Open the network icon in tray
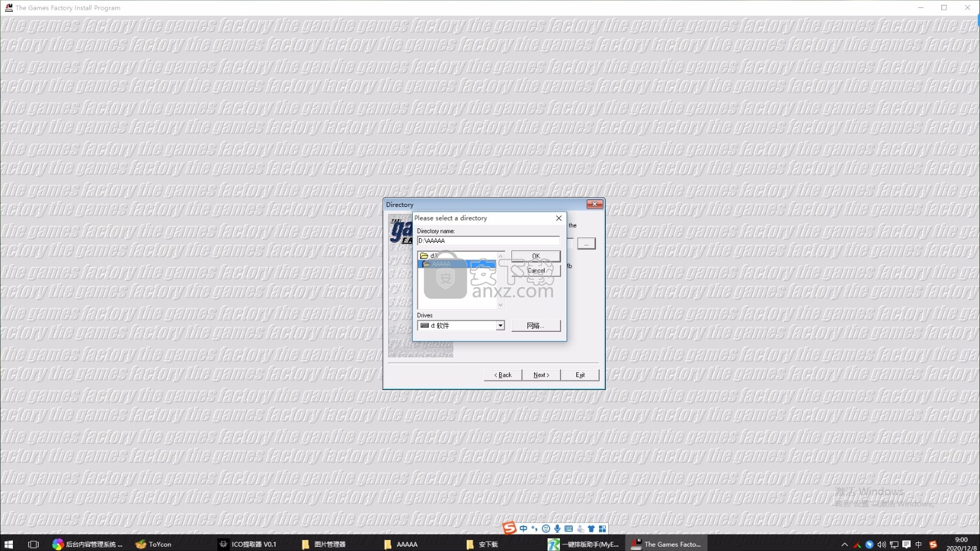 (x=894, y=544)
